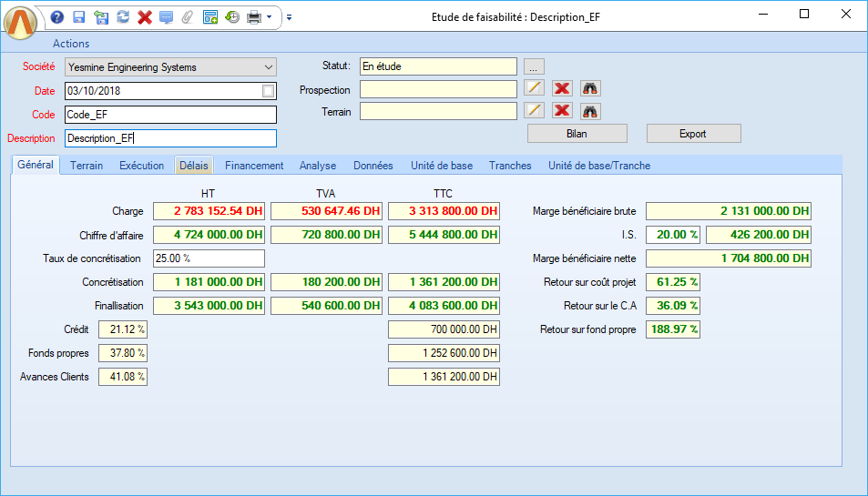This screenshot has width=868, height=496.
Task: Switch to the Financement tab
Action: pos(254,166)
